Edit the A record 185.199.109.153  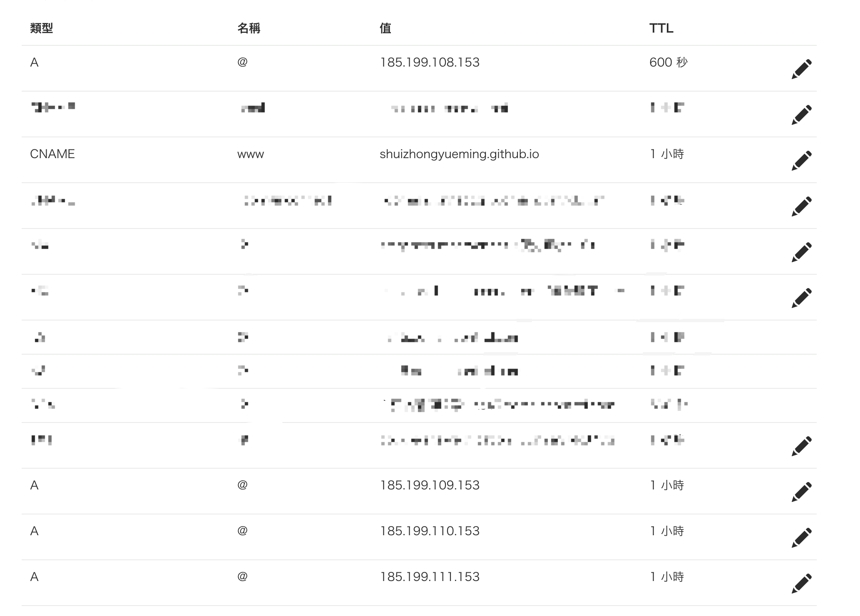click(801, 492)
